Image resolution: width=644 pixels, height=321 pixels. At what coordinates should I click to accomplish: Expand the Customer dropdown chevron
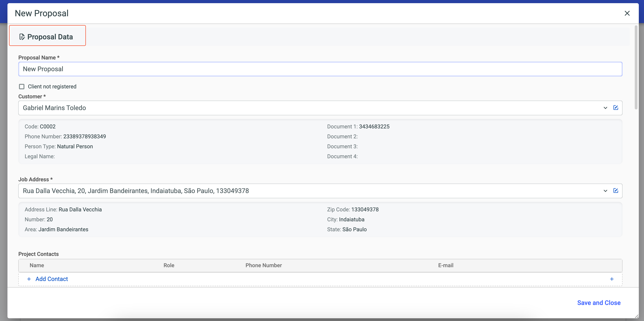click(605, 108)
